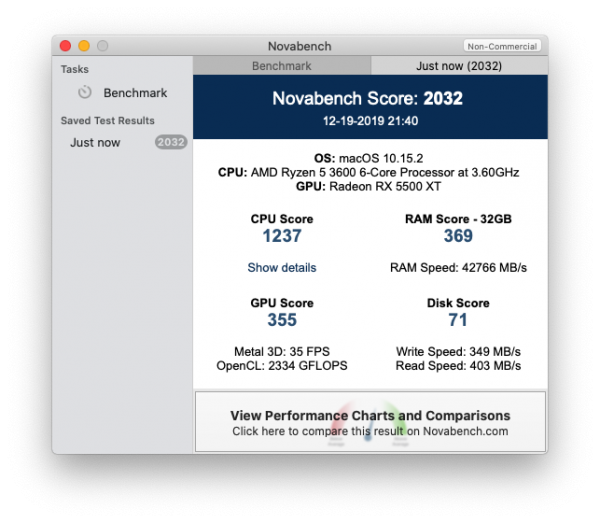Image resolution: width=600 pixels, height=523 pixels.
Task: Click the CPU Score label
Action: [x=282, y=219]
